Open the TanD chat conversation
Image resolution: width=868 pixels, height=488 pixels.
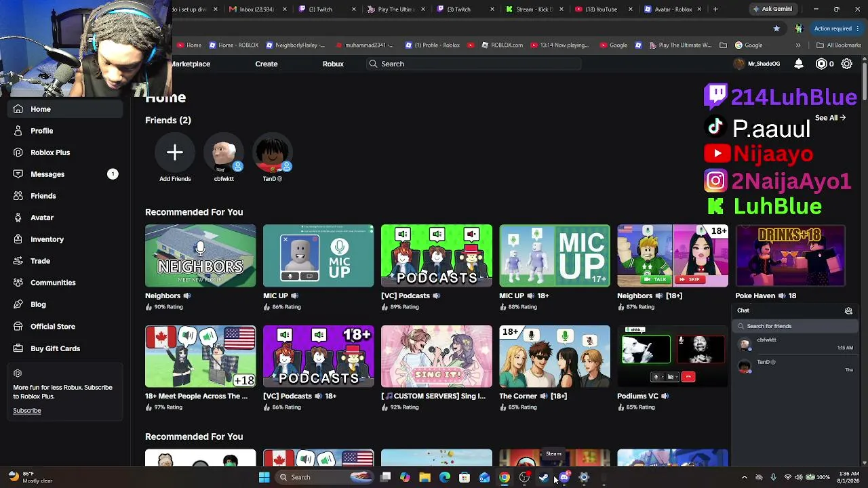pos(795,366)
